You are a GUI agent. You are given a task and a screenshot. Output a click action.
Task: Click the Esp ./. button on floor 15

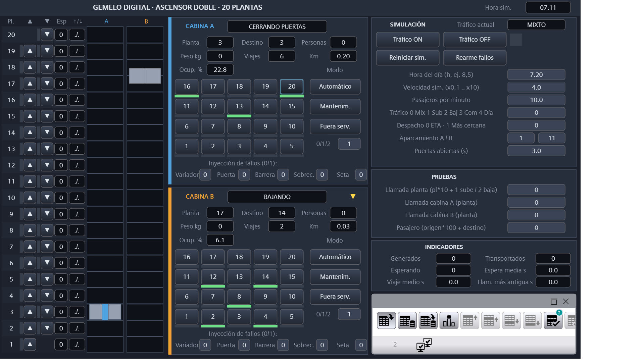pos(77,116)
